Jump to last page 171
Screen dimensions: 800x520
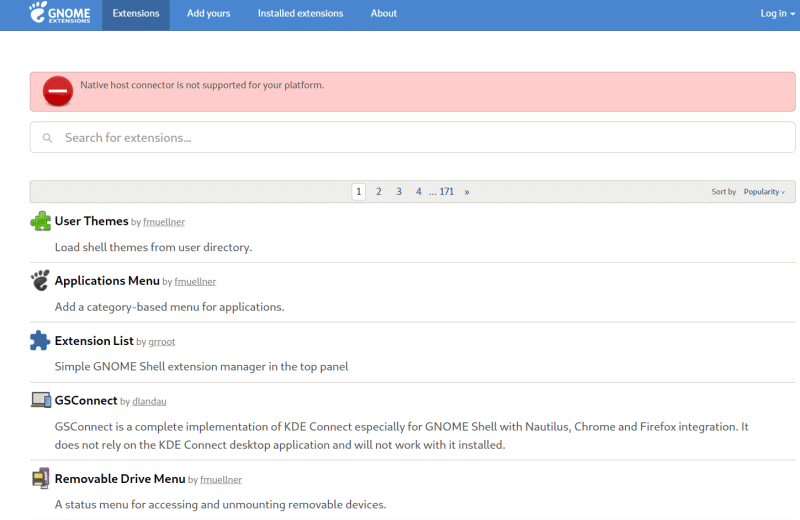(x=446, y=192)
